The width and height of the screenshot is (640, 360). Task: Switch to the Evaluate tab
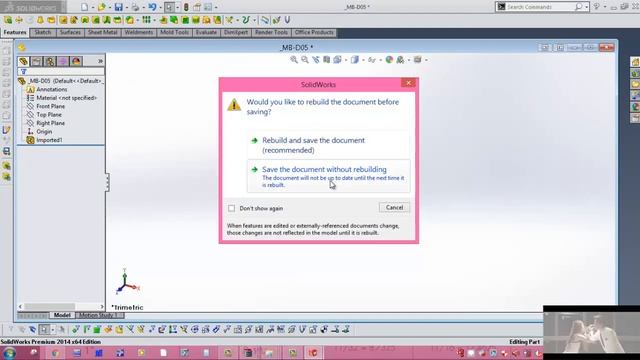click(206, 32)
